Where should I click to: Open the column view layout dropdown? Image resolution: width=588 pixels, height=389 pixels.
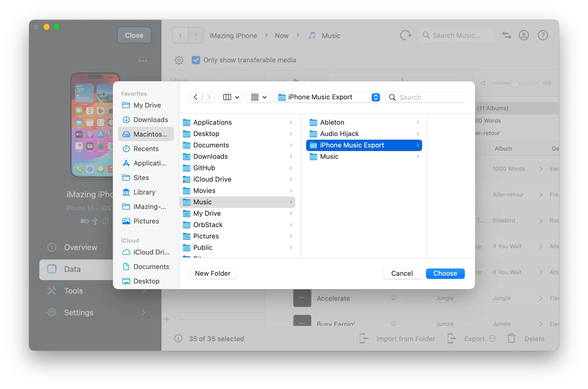coord(230,97)
